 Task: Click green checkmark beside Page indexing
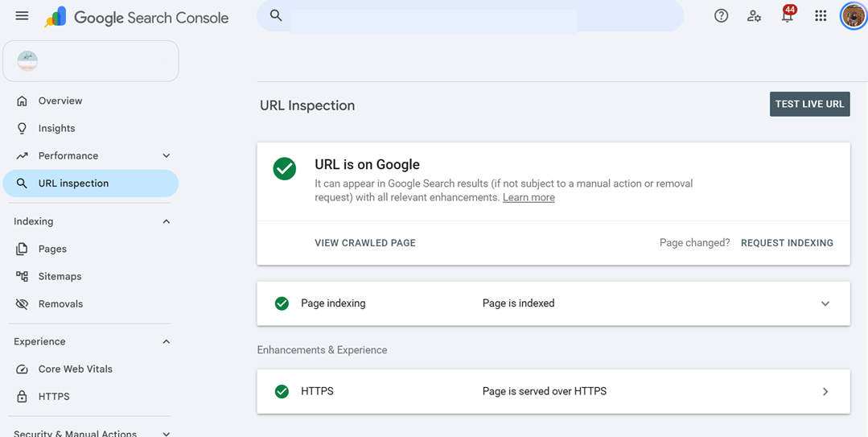(x=282, y=303)
